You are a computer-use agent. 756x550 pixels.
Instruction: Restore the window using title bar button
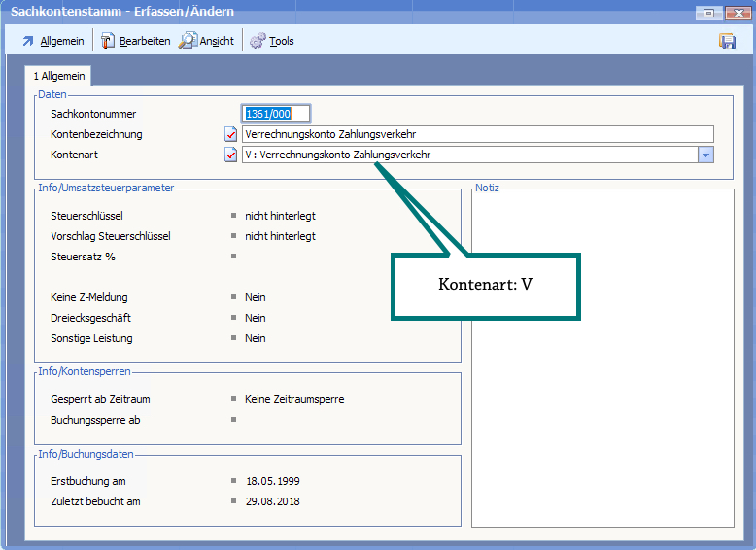point(708,12)
